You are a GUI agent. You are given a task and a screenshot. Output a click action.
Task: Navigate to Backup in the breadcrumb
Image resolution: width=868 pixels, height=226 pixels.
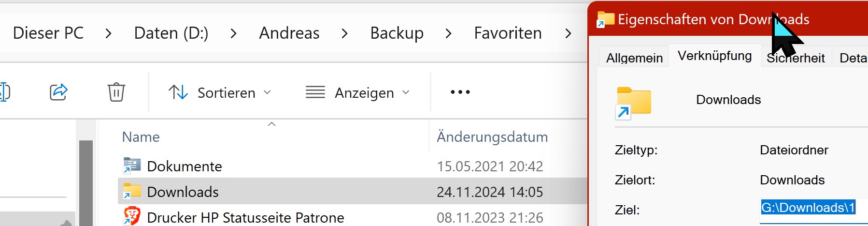tap(397, 33)
